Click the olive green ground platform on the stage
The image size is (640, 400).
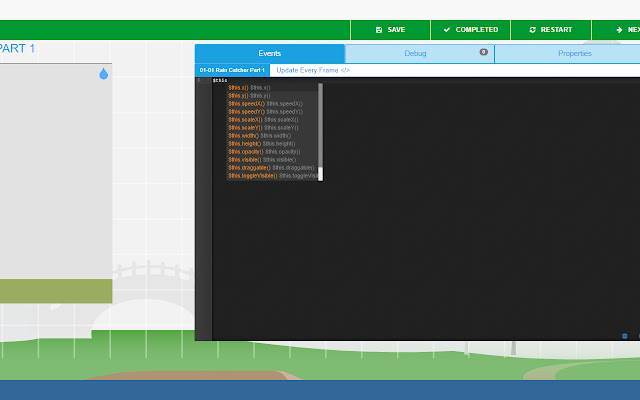coord(56,291)
